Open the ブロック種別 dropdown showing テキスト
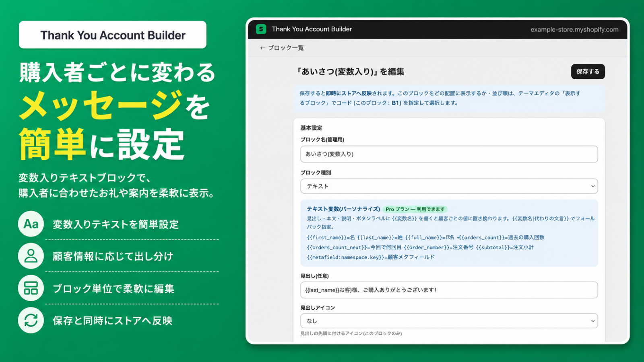The image size is (644, 362). pos(449,186)
